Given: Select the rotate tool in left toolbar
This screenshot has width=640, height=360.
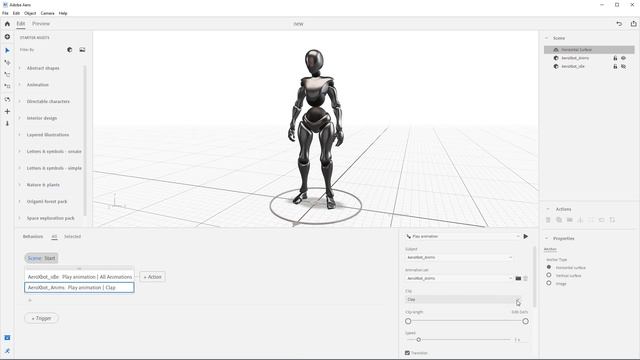Looking at the screenshot, I should point(7,74).
